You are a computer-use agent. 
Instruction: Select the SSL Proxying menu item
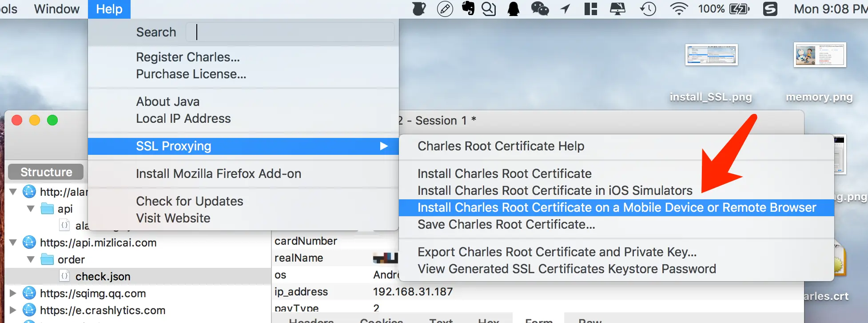243,146
